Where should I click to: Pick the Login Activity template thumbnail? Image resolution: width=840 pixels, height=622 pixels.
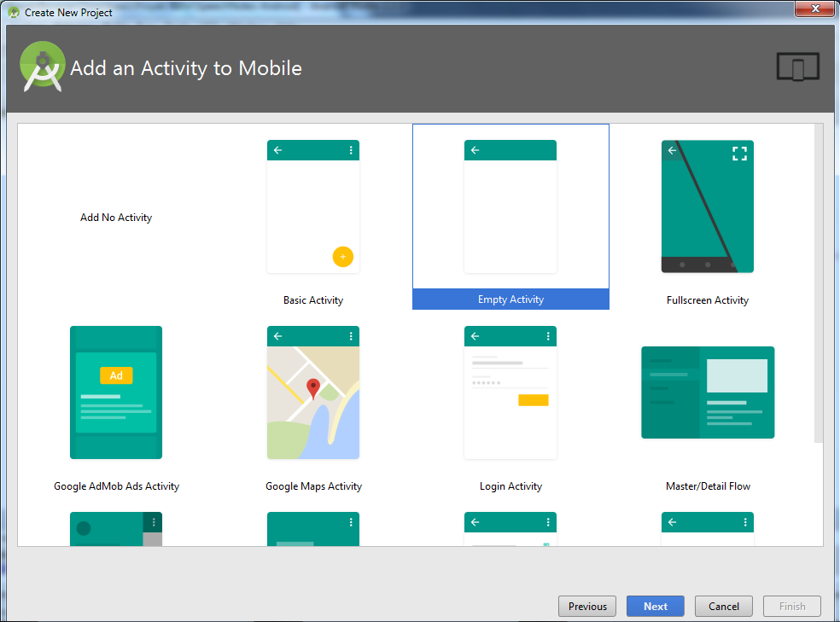coord(510,392)
